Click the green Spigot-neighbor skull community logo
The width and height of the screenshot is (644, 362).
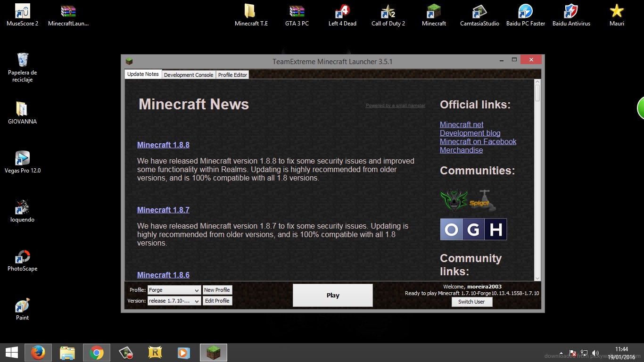pos(454,201)
